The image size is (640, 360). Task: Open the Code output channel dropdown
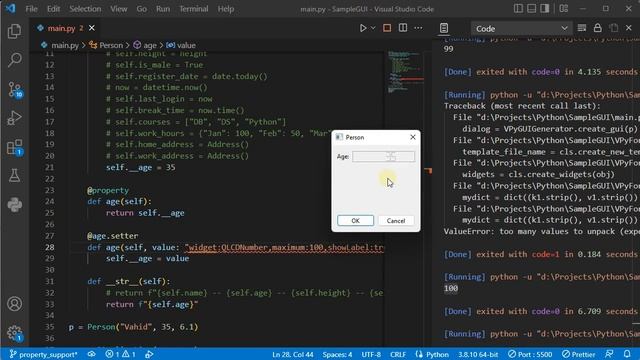[x=521, y=29]
